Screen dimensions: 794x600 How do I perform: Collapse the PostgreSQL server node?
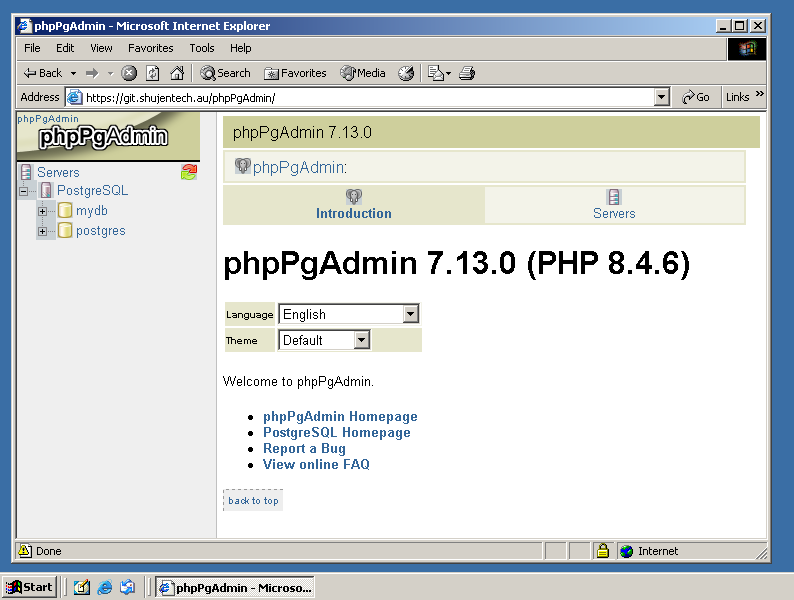(23, 191)
